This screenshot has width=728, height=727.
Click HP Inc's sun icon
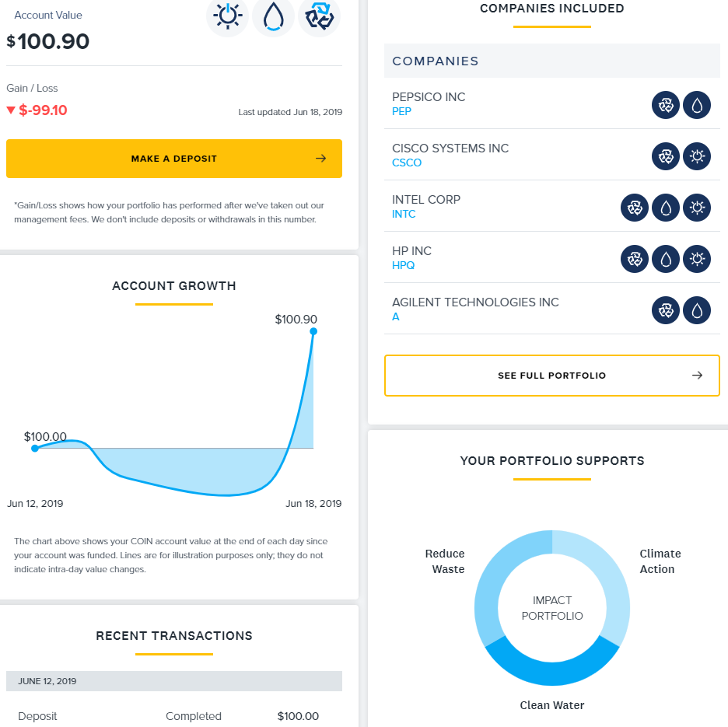[x=697, y=259]
